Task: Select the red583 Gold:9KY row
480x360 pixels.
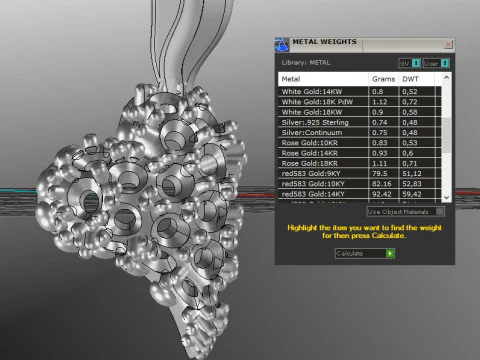Action: coord(360,173)
